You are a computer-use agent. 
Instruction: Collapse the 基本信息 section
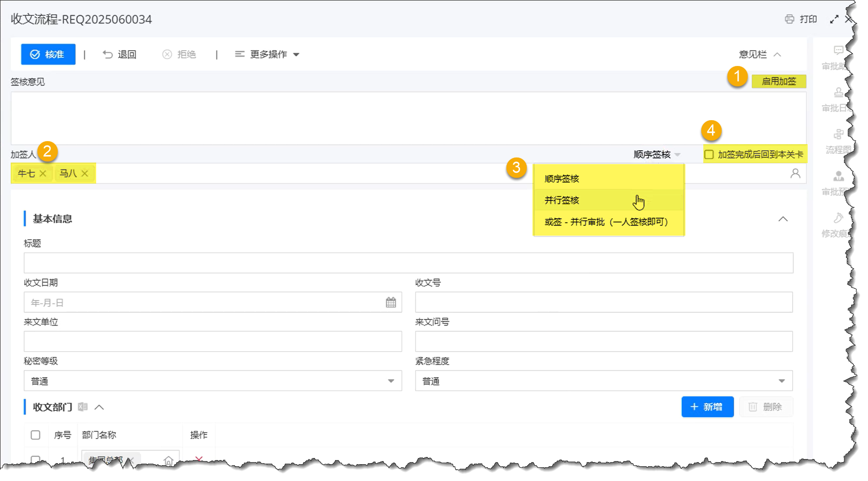[783, 219]
